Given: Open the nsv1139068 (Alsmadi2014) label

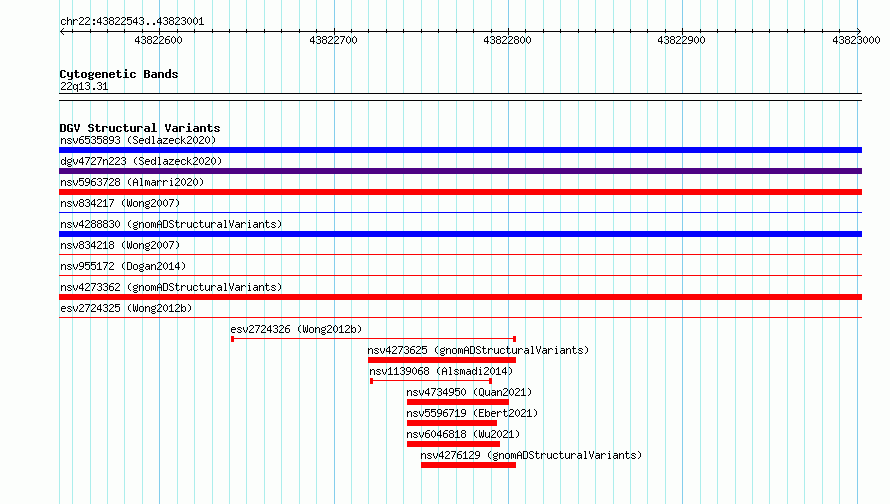Looking at the screenshot, I should tap(441, 371).
